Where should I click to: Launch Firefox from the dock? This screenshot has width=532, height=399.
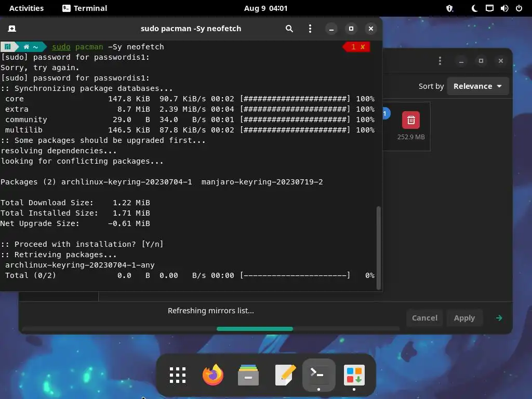point(213,375)
